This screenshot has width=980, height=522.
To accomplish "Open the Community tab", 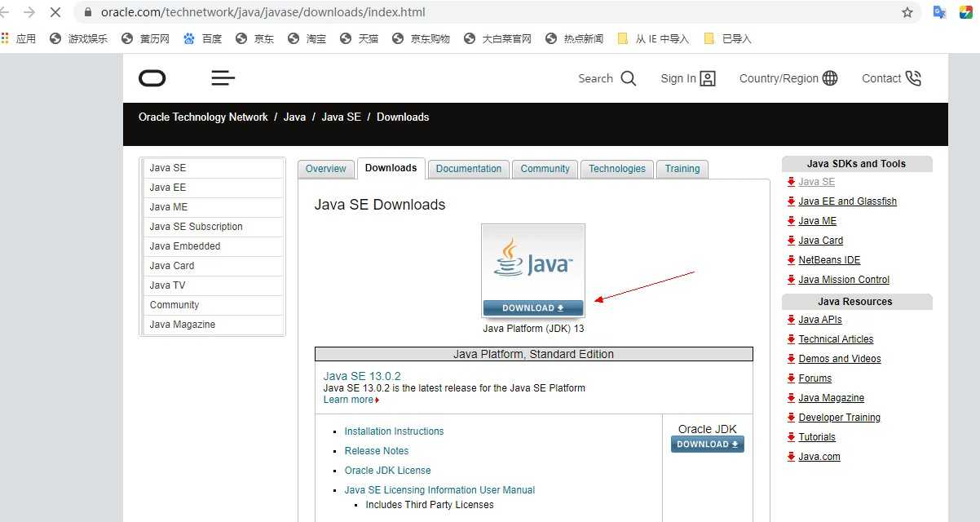I will point(545,169).
